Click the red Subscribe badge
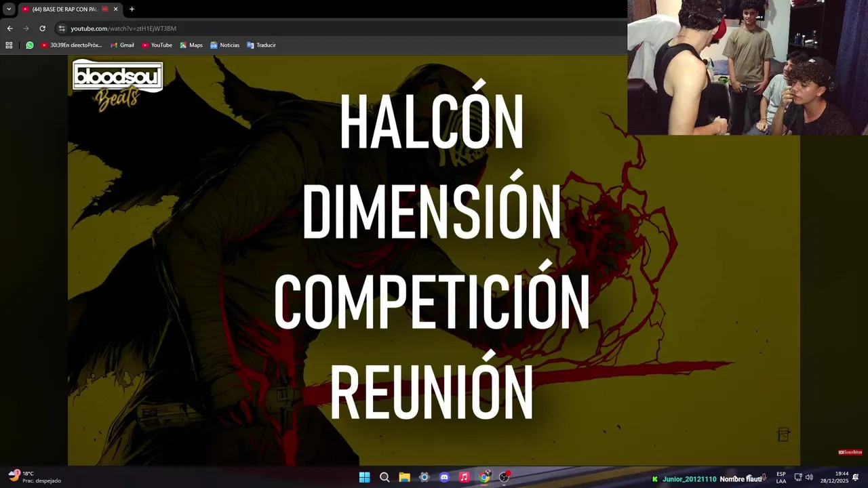The height and width of the screenshot is (488, 868). pyautogui.click(x=850, y=452)
